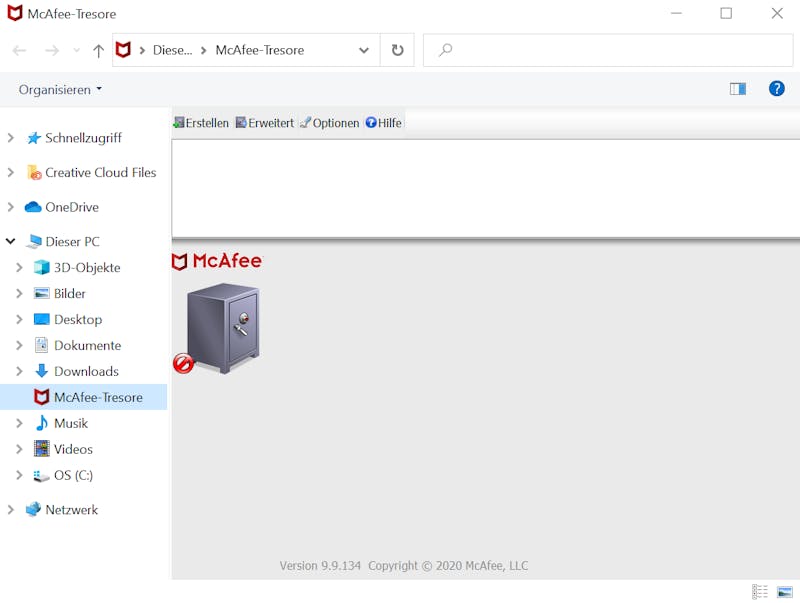Click the back navigation arrow
Screen dimensions: 800x603
pos(19,51)
